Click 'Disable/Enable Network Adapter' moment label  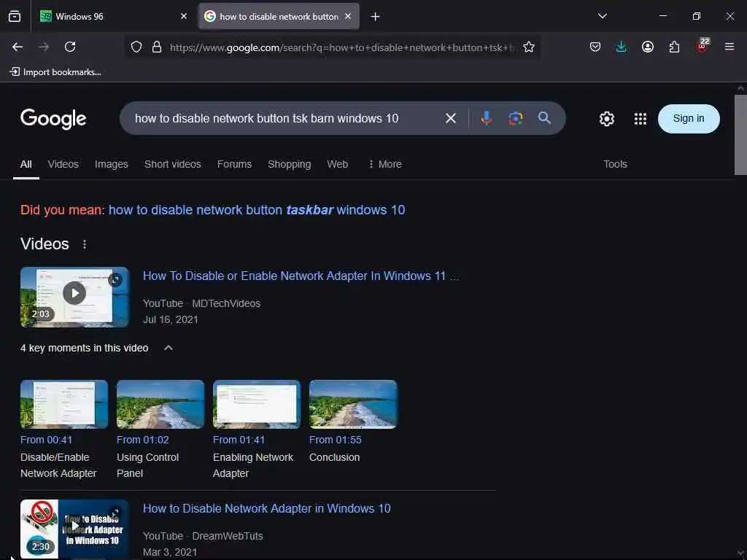click(x=58, y=465)
